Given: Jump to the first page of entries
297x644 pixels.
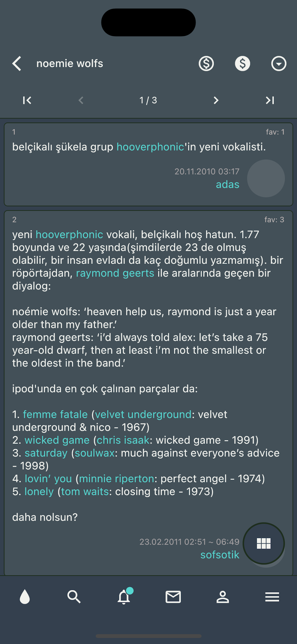Looking at the screenshot, I should (27, 100).
